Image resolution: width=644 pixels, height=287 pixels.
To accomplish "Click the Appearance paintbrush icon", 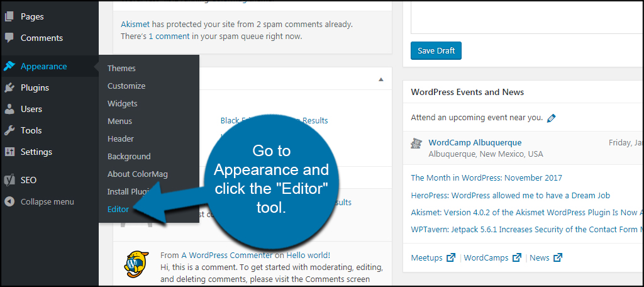I will coord(9,66).
